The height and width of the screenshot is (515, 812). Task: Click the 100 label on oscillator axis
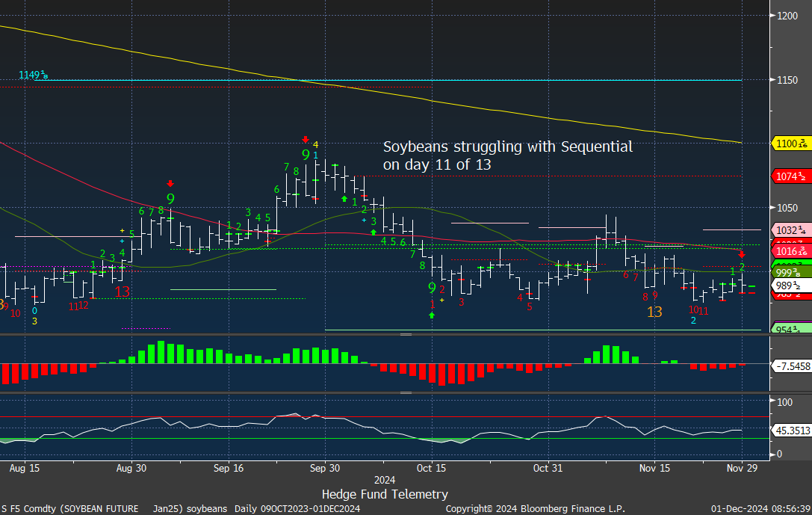(x=785, y=402)
